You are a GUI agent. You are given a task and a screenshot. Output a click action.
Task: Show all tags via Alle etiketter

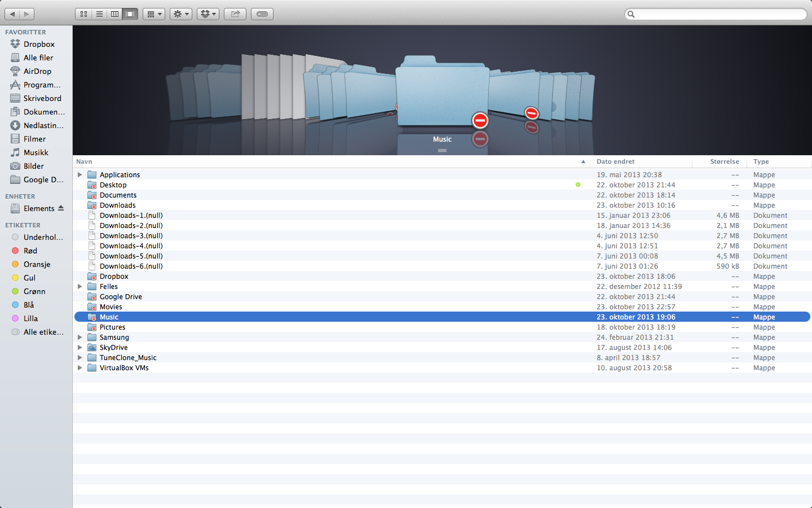pos(36,332)
